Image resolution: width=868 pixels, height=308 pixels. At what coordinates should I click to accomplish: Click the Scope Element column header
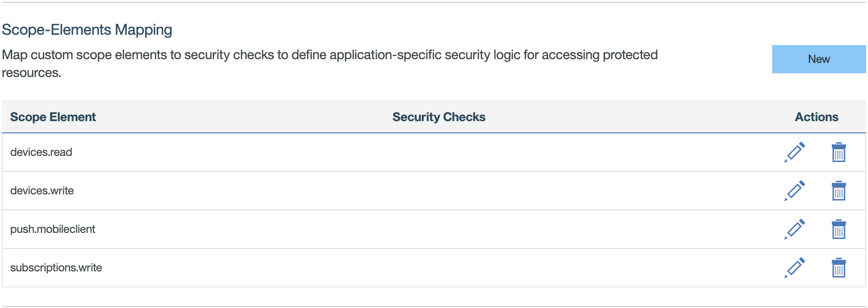[53, 117]
